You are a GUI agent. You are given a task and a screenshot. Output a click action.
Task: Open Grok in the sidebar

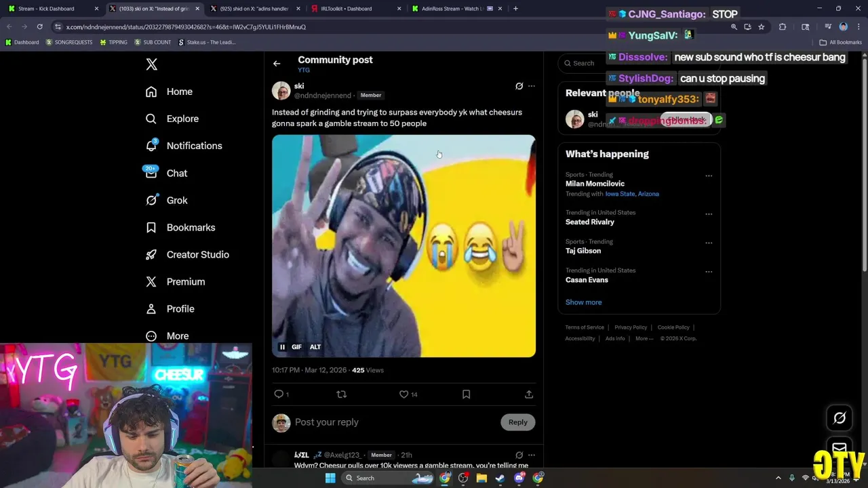tap(167, 200)
